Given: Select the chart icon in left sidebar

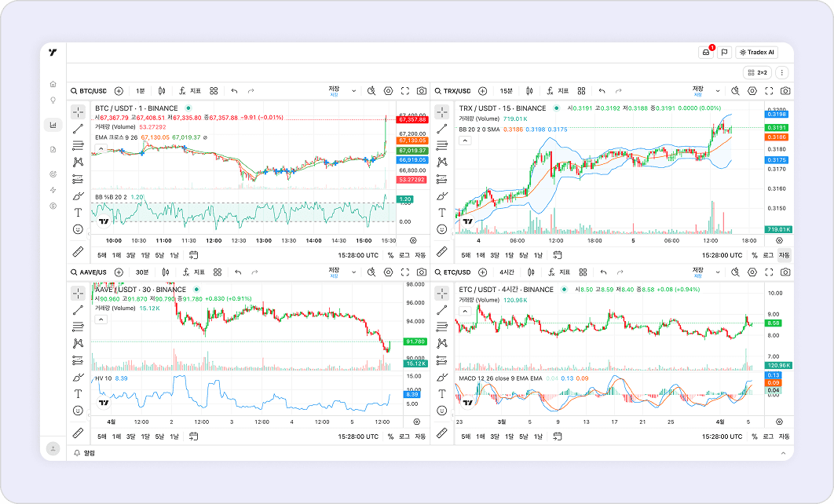Looking at the screenshot, I should 53,126.
